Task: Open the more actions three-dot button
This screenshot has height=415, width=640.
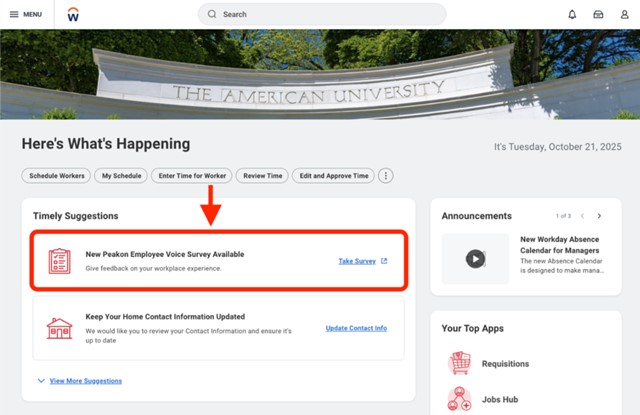Action: click(386, 176)
